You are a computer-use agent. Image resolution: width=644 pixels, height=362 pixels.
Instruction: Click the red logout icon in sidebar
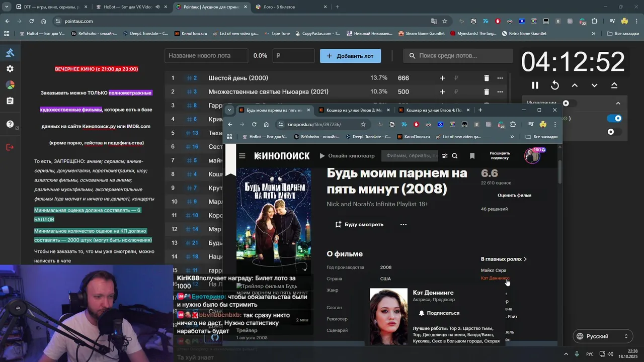(x=10, y=147)
